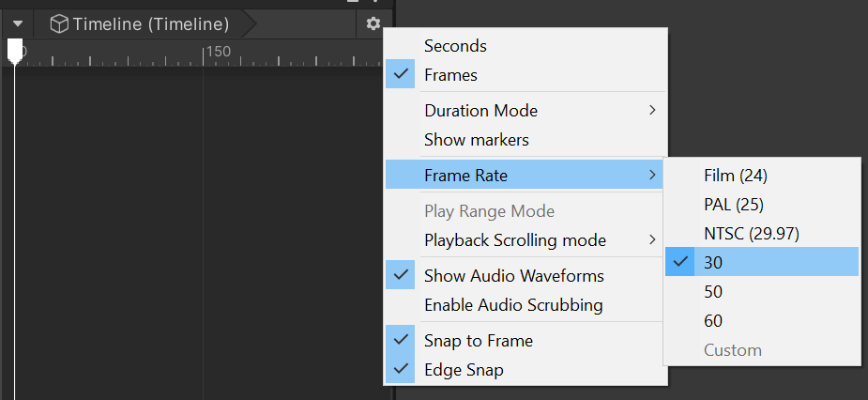This screenshot has width=868, height=400.
Task: Toggle Show Audio Waveforms off
Action: pyautogui.click(x=513, y=276)
